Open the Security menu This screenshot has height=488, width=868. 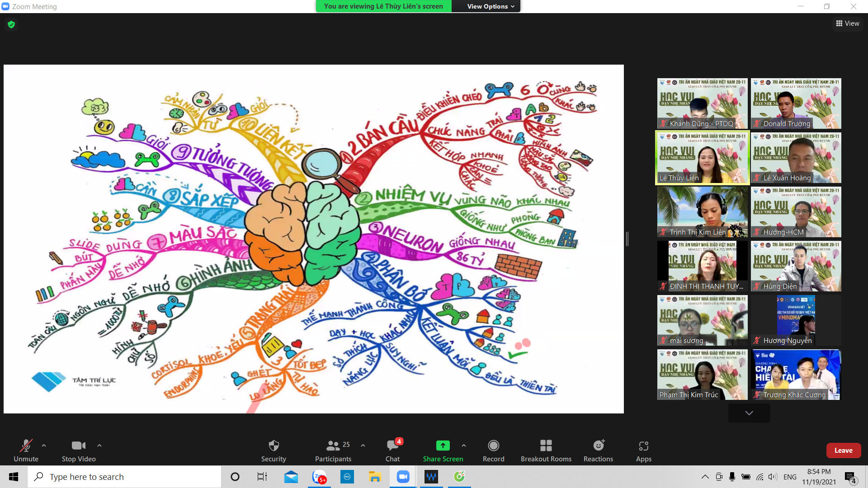274,450
